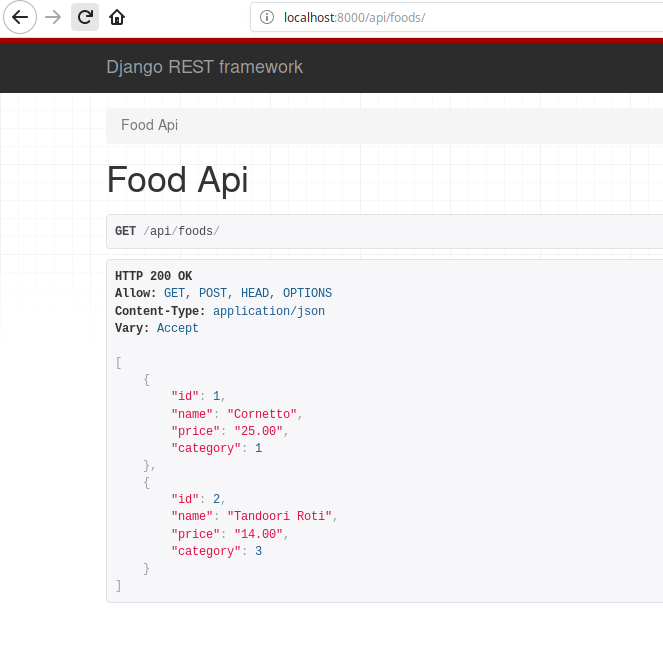Click the large Food Api page heading

point(178,180)
